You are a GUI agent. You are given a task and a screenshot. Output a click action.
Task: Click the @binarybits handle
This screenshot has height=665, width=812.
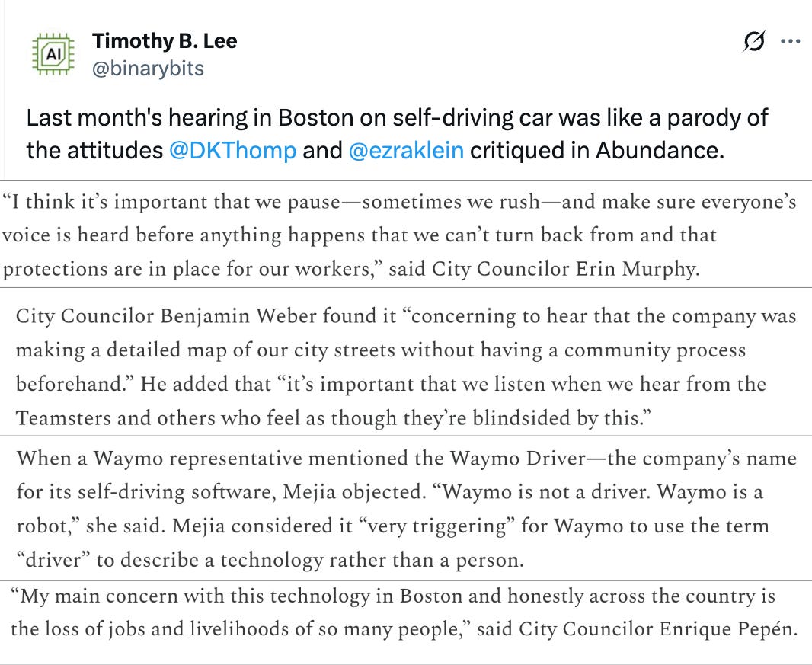[x=148, y=69]
